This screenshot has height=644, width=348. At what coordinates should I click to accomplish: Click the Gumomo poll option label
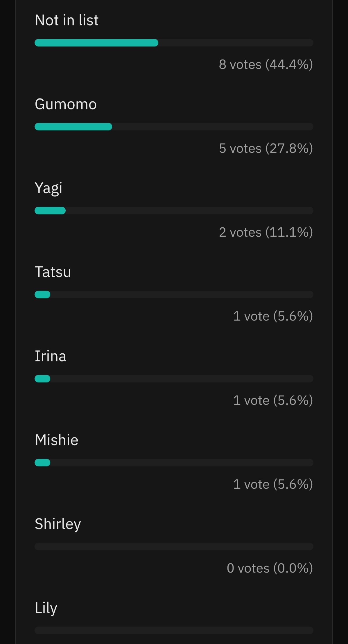click(66, 104)
